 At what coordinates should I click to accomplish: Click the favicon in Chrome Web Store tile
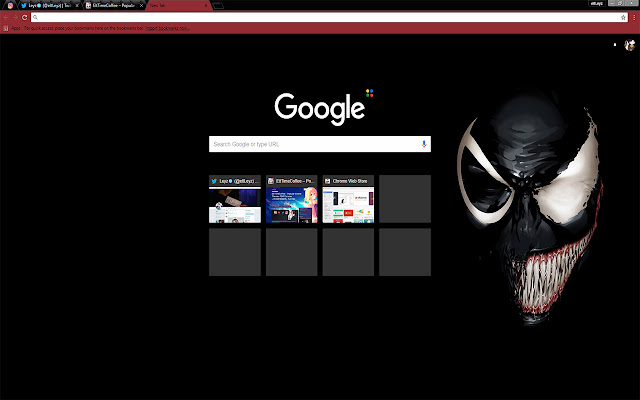coord(327,181)
